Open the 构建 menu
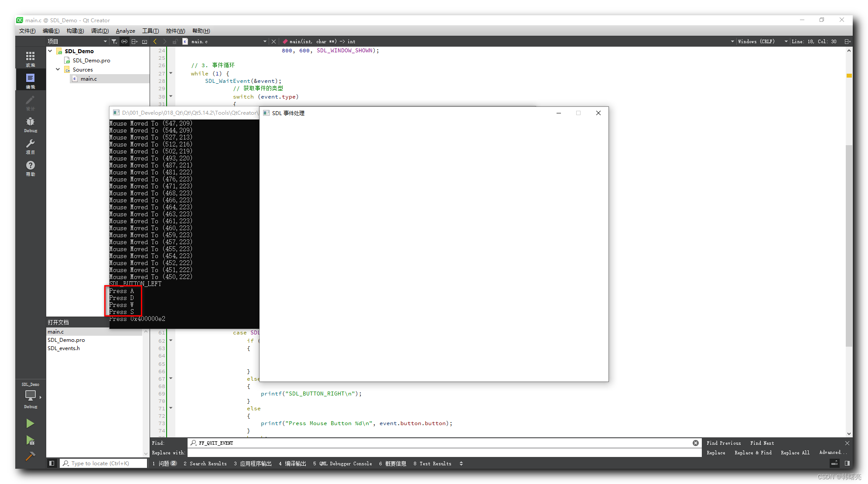 coord(75,31)
